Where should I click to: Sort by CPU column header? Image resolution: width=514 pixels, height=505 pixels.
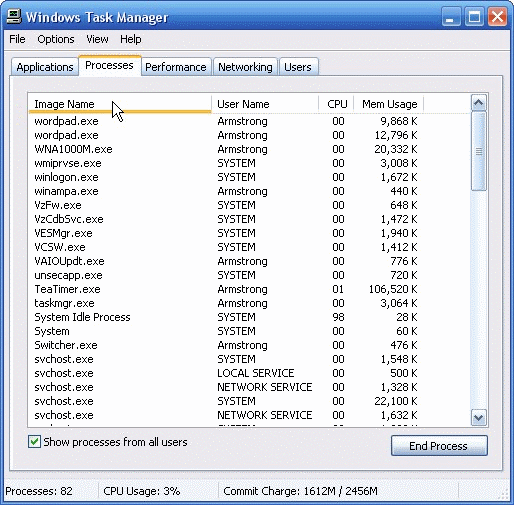coord(336,104)
